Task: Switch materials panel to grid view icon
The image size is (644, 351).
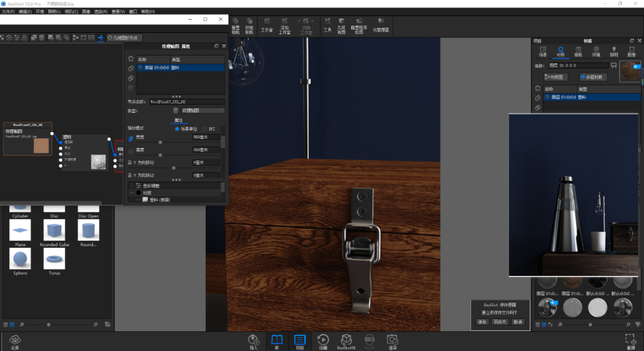Action: tap(544, 325)
